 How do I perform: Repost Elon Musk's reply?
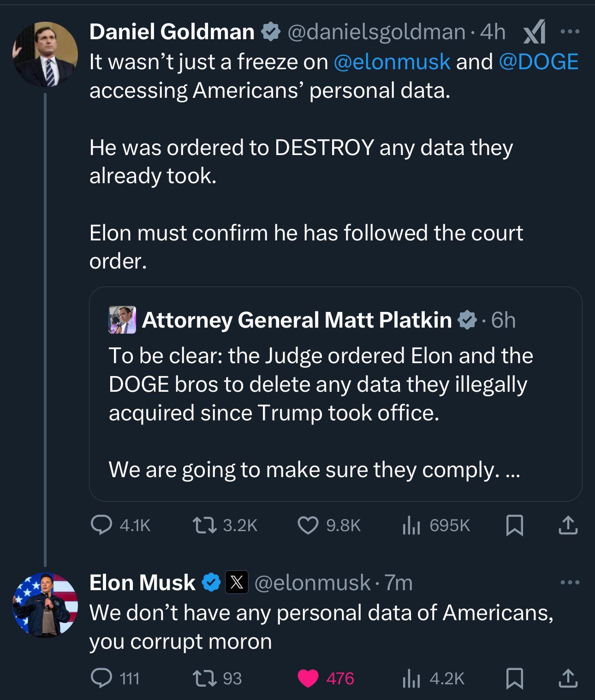[x=205, y=678]
